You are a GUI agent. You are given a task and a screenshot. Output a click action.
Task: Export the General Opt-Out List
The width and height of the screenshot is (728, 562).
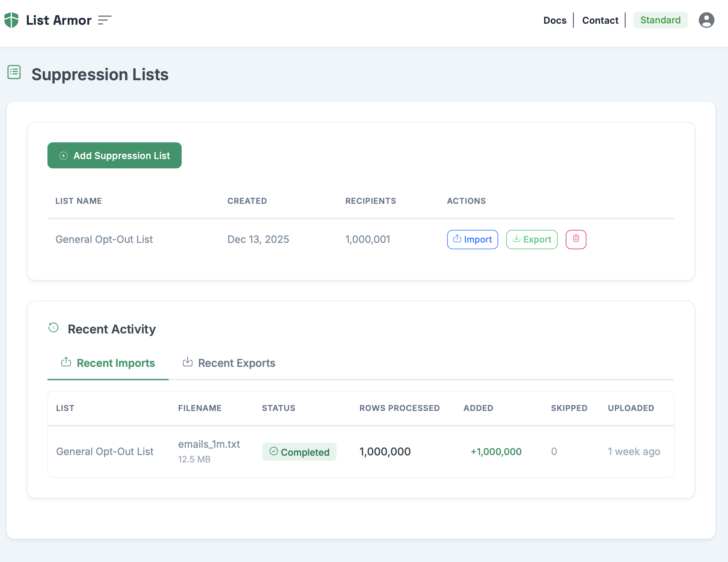pos(532,239)
